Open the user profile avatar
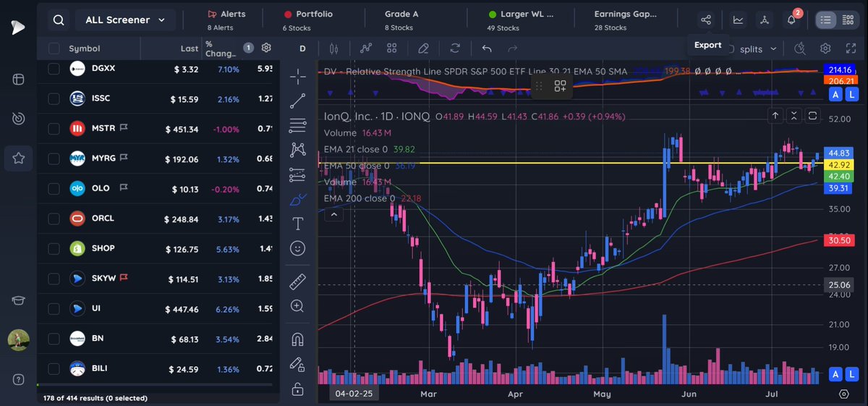This screenshot has width=868, height=406. (x=18, y=340)
